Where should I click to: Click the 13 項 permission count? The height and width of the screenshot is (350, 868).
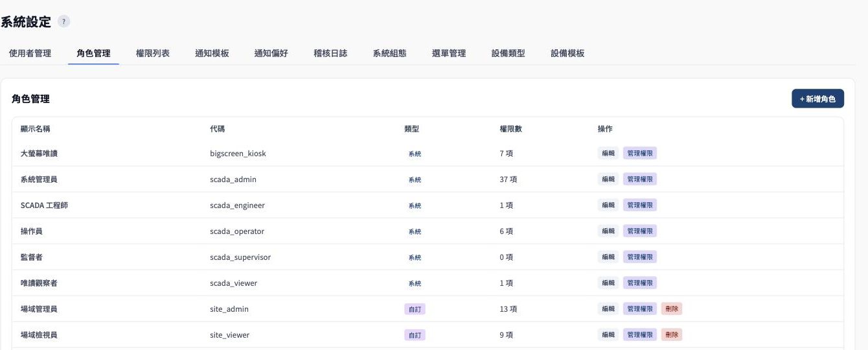point(508,309)
